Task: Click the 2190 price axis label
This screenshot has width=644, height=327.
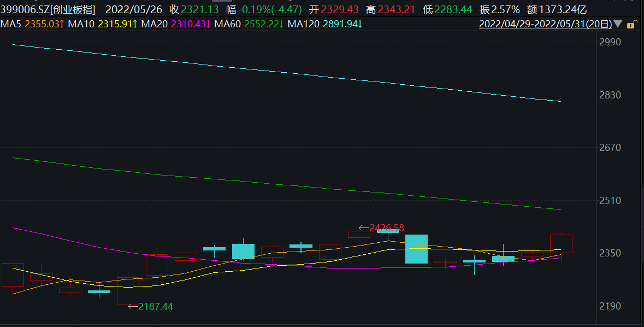Action: pos(611,306)
